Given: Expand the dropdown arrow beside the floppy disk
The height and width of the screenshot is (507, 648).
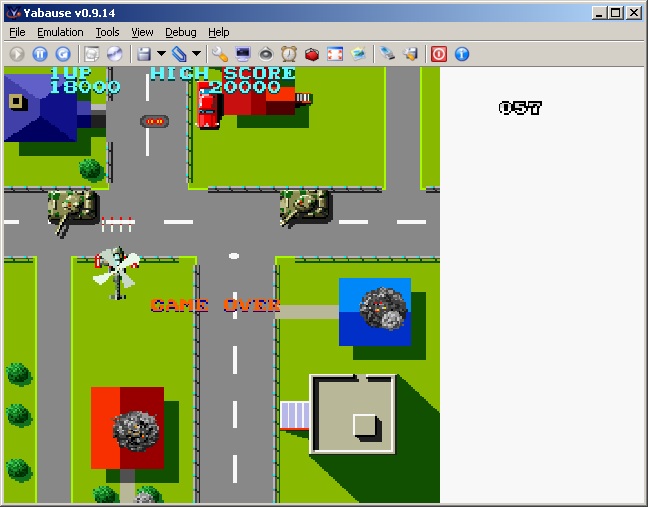Looking at the screenshot, I should pos(162,54).
